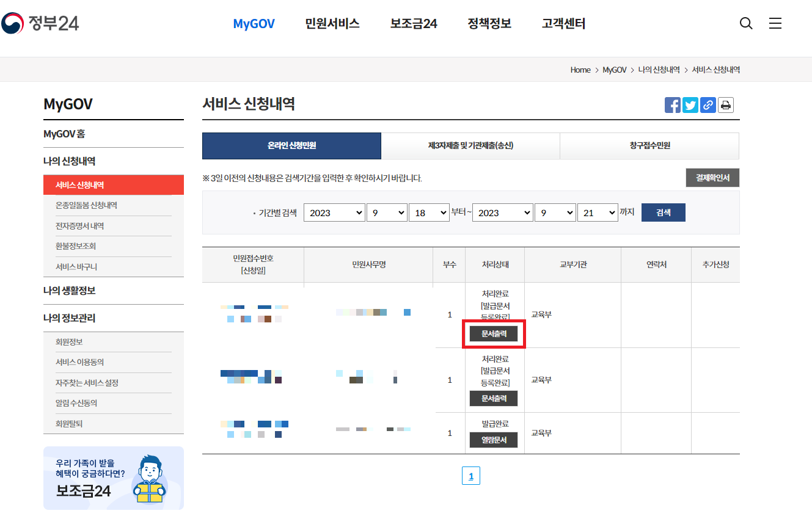Click the highlighted 문서출력 button
Image resolution: width=812 pixels, height=519 pixels.
coord(494,334)
